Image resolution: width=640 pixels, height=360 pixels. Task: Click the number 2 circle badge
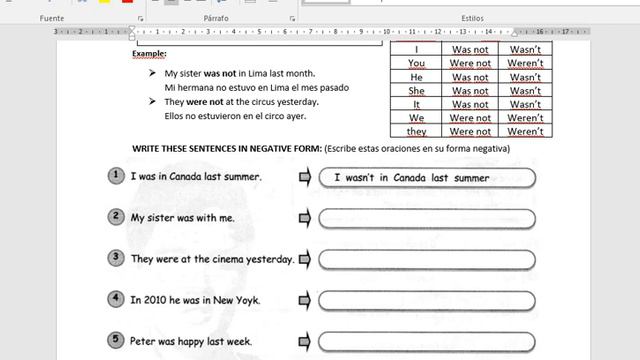tap(116, 217)
